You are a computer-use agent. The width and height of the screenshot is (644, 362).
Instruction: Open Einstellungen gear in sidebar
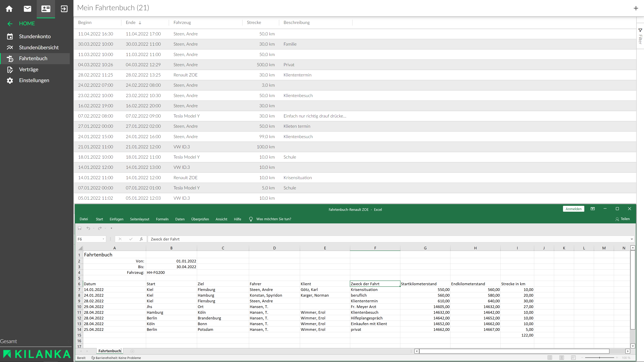point(10,80)
